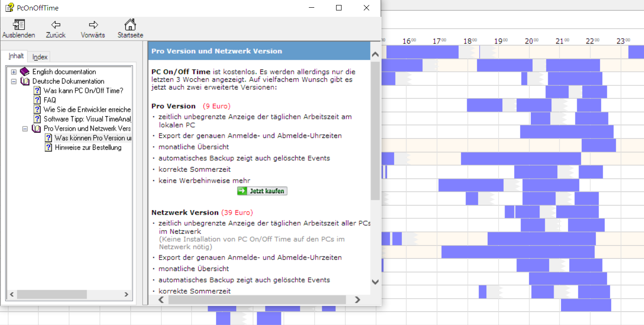Click the content pane scroll-right arrow
Screen dimensions: 644x325
tap(357, 300)
